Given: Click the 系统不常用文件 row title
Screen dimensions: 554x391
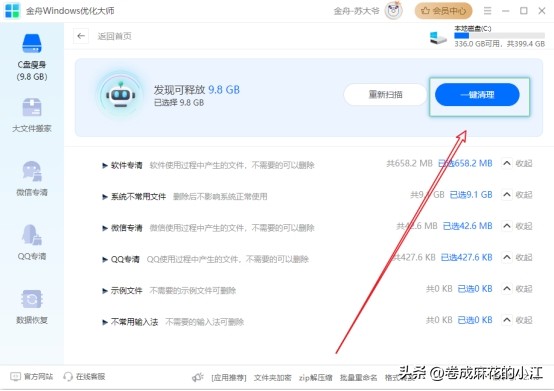Looking at the screenshot, I should [x=138, y=197].
